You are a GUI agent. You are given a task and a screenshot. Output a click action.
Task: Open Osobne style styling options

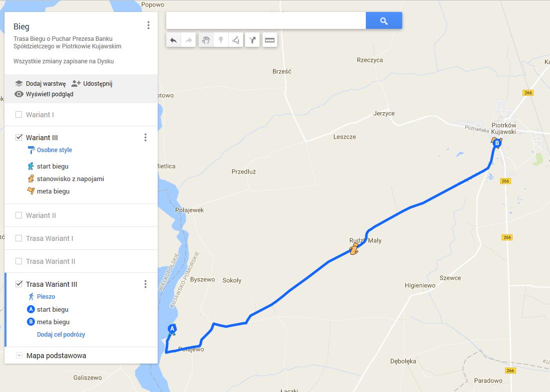click(x=54, y=150)
